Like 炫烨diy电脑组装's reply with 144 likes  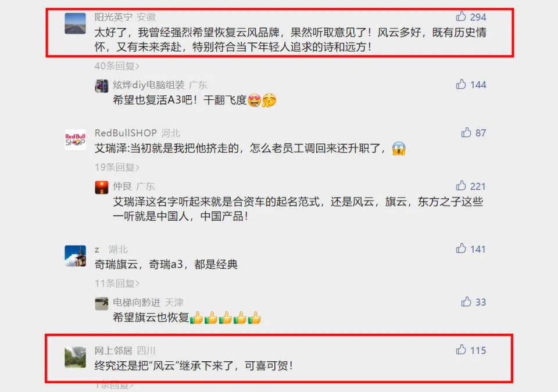[x=461, y=84]
